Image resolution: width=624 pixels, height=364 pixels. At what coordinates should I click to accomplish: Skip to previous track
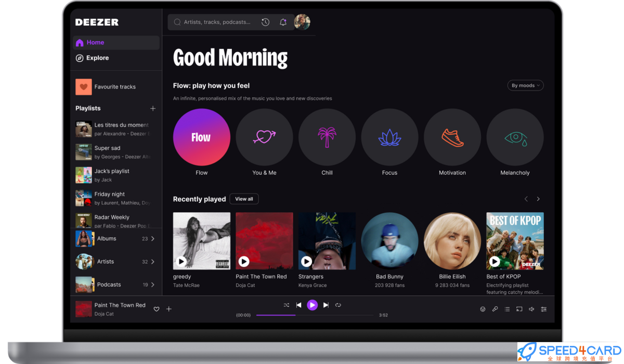coord(299,305)
